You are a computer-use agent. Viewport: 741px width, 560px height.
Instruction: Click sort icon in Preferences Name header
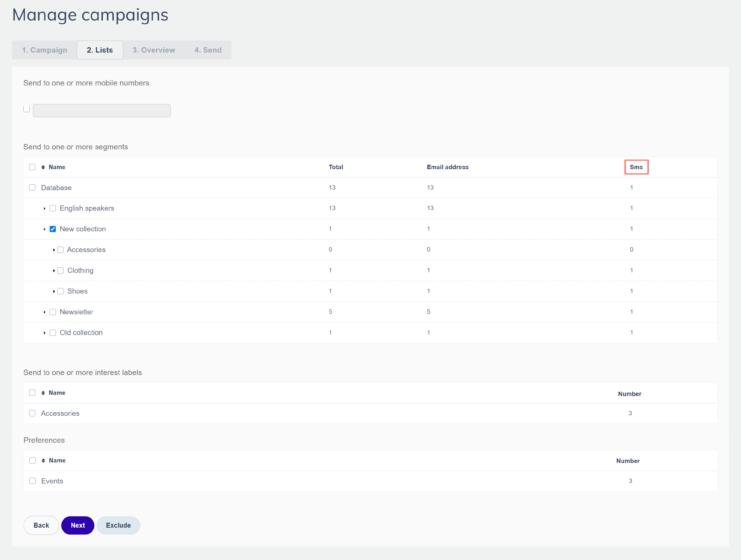point(43,460)
